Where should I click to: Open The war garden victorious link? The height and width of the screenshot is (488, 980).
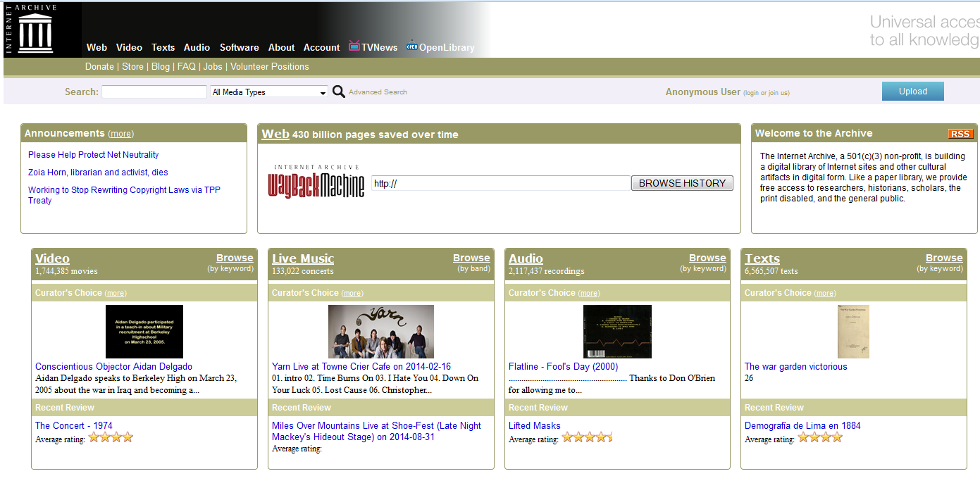click(x=796, y=367)
